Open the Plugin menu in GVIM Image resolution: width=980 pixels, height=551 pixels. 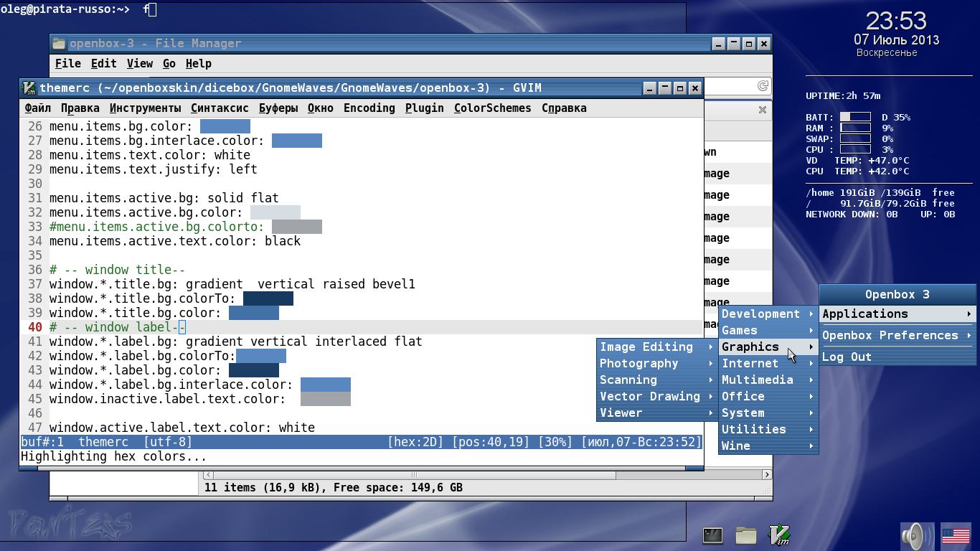point(424,108)
